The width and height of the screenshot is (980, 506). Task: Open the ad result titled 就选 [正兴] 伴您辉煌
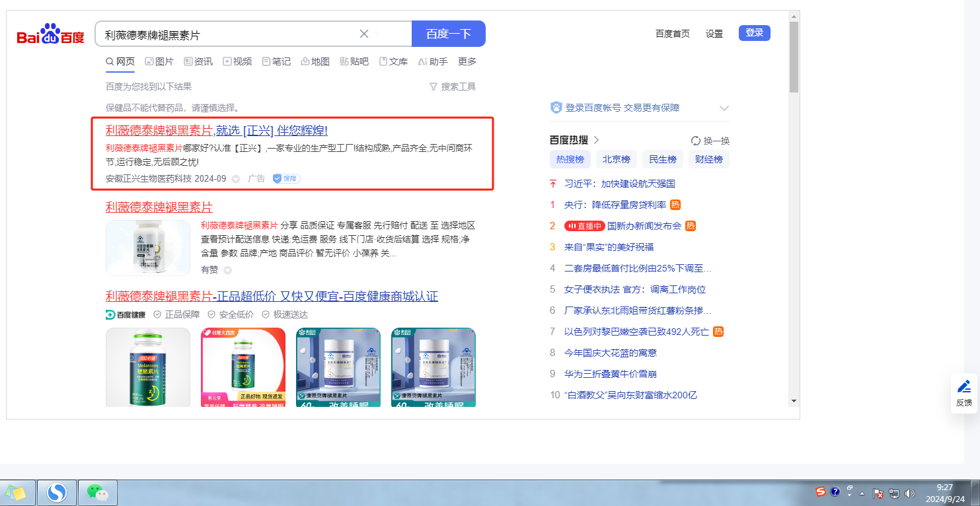[x=217, y=130]
